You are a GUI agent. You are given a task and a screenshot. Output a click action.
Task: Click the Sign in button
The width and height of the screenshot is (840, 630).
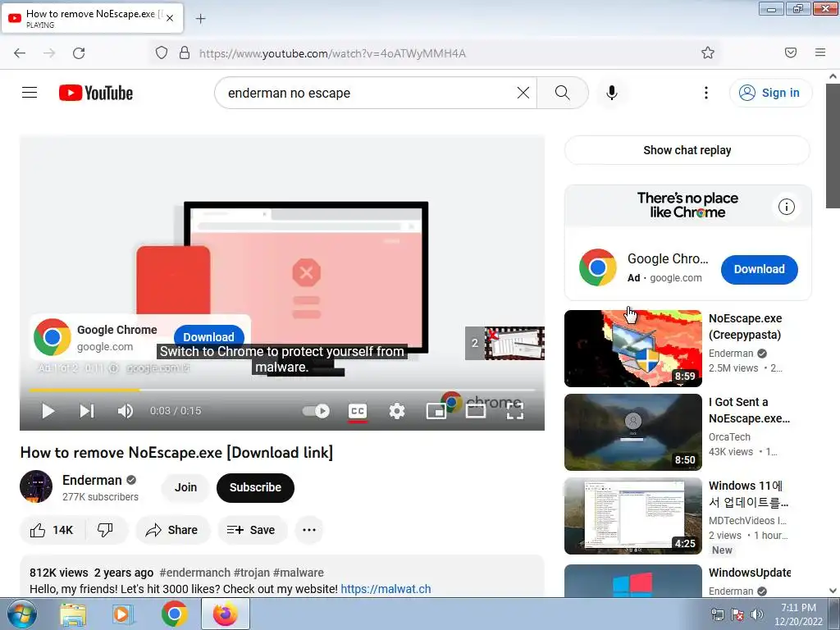click(x=770, y=93)
